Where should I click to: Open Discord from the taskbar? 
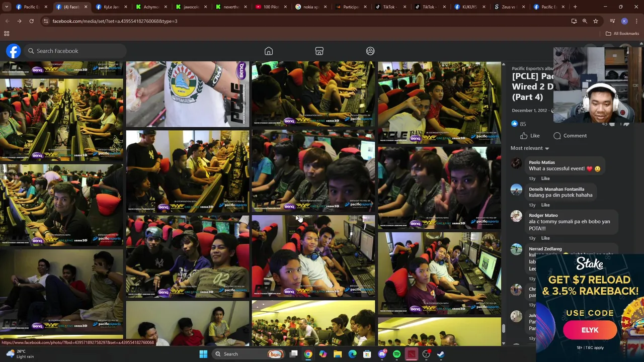click(x=382, y=354)
